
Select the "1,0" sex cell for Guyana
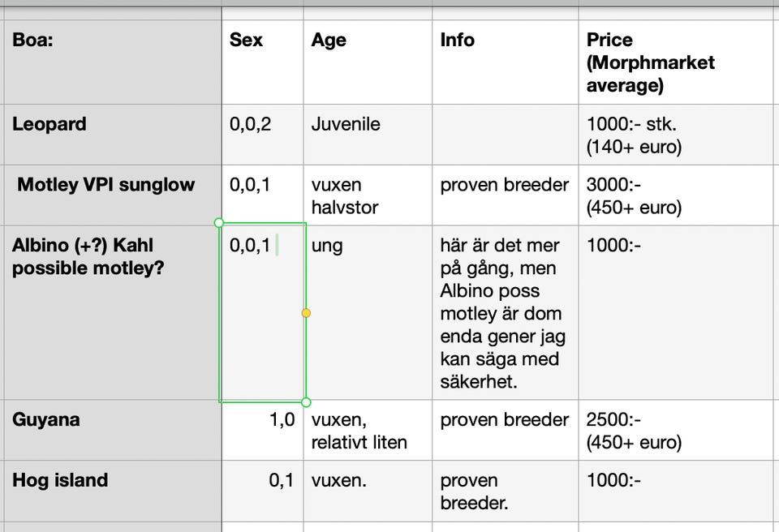click(x=261, y=430)
